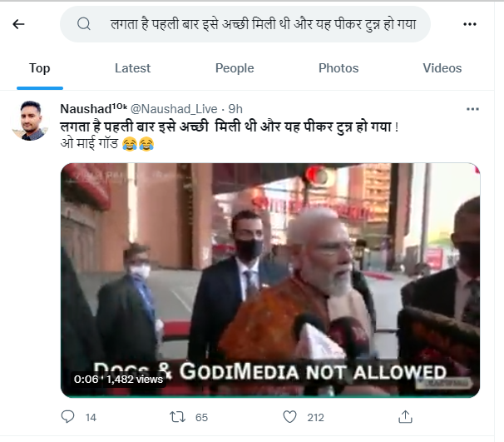504x442 pixels.
Task: Click the 9h tweet timestamp
Action: 235,109
